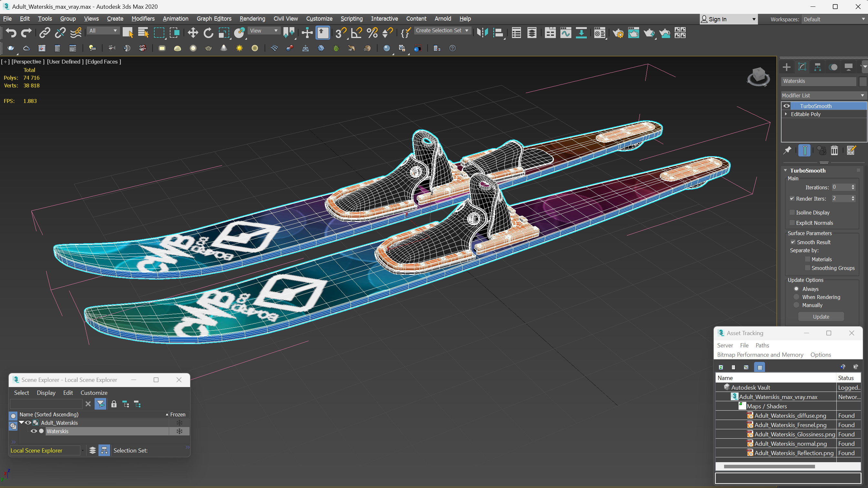Image resolution: width=868 pixels, height=488 pixels.
Task: Open Paths menu in Asset Tracking
Action: [x=762, y=345]
